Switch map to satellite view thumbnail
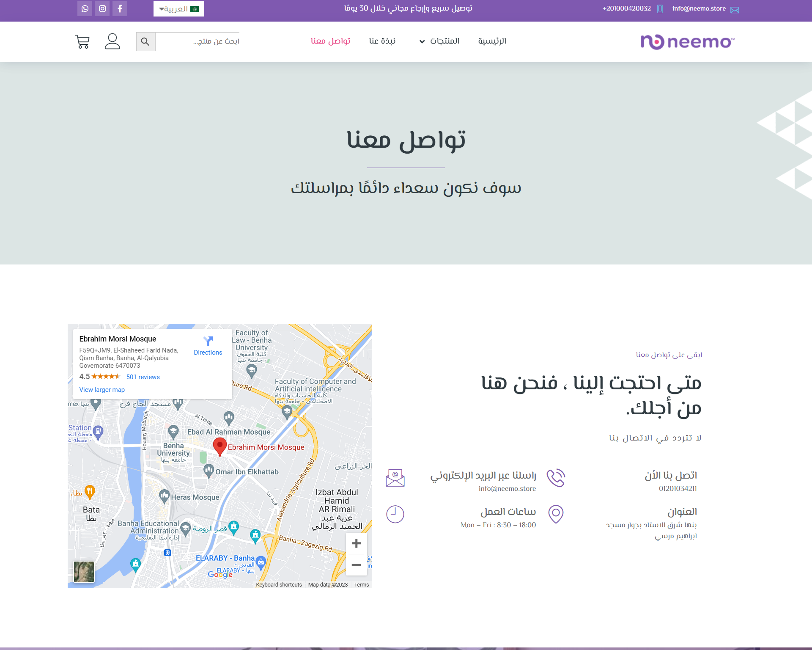Image resolution: width=812 pixels, height=650 pixels. (x=84, y=572)
